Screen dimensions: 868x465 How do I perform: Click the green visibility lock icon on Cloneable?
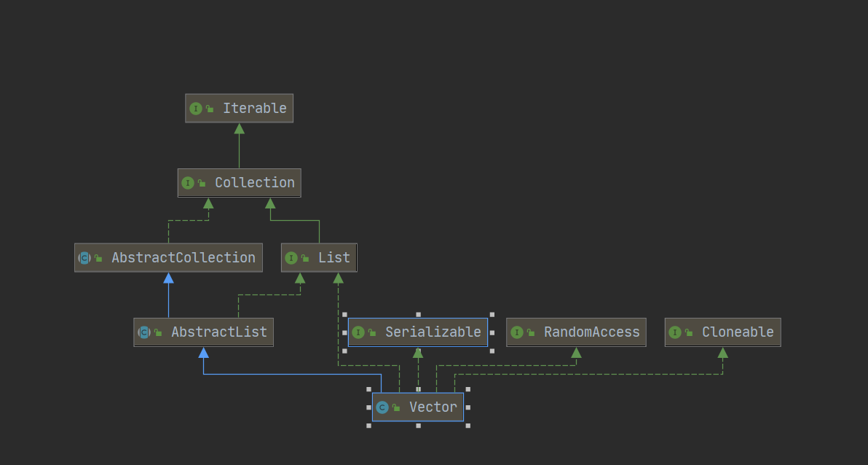[x=689, y=332]
